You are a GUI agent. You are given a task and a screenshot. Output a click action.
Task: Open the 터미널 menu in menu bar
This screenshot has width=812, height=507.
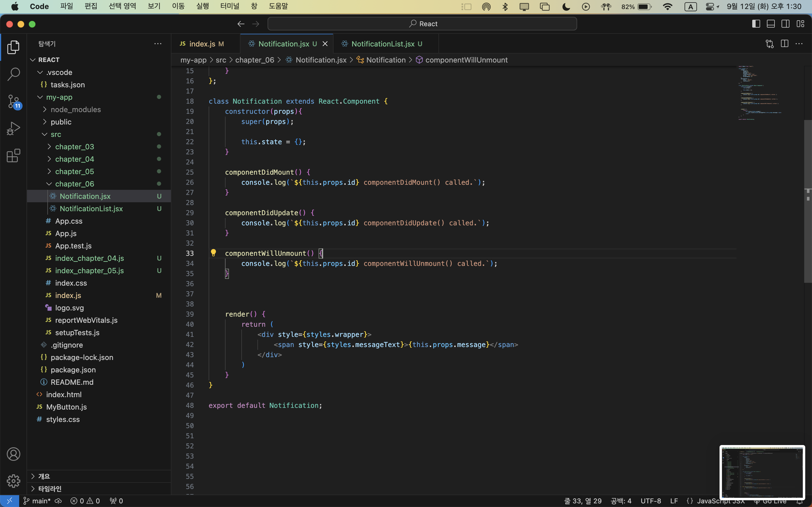pyautogui.click(x=230, y=6)
